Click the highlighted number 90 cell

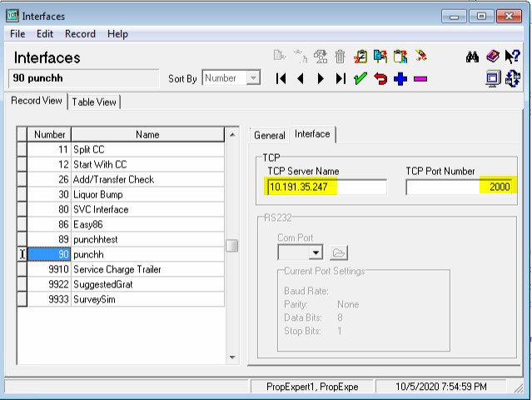[x=49, y=254]
